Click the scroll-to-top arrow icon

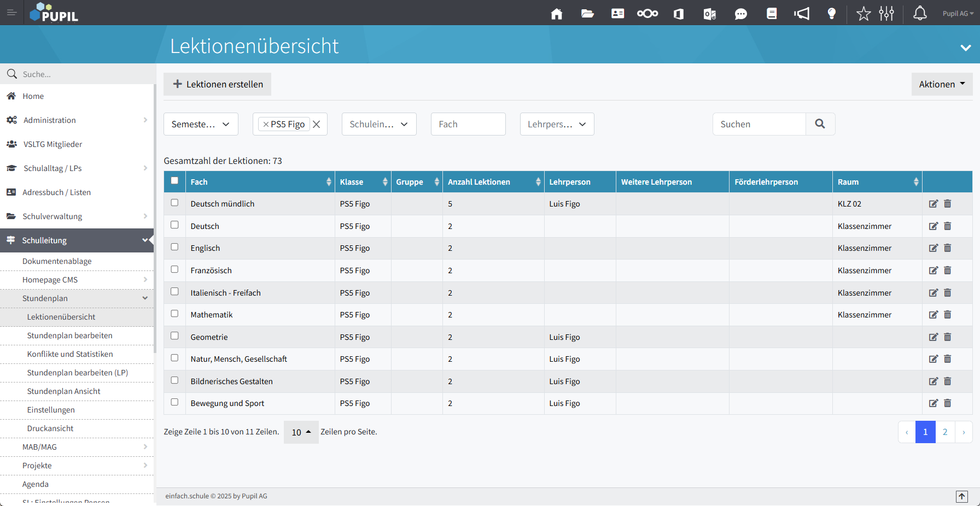coord(962,496)
